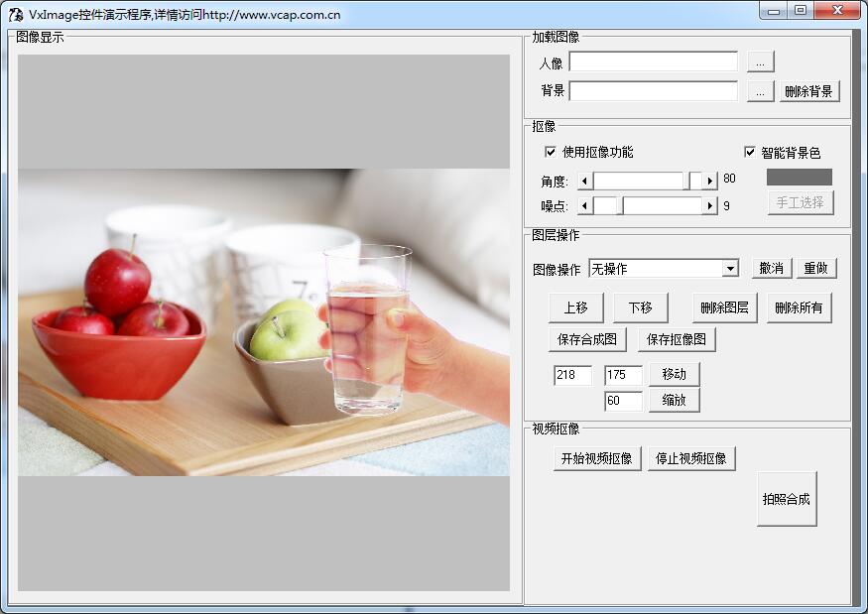Click the background color swatch beside 智能背景色
The width and height of the screenshot is (868, 614).
[799, 179]
